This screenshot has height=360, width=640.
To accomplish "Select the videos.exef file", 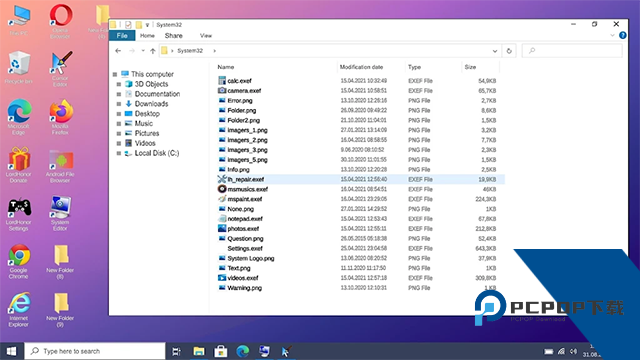I will click(243, 278).
